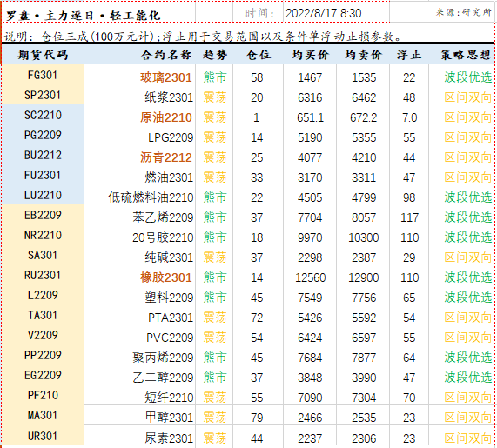Select average buy price 1467 for 玻璃2301

[x=310, y=77]
